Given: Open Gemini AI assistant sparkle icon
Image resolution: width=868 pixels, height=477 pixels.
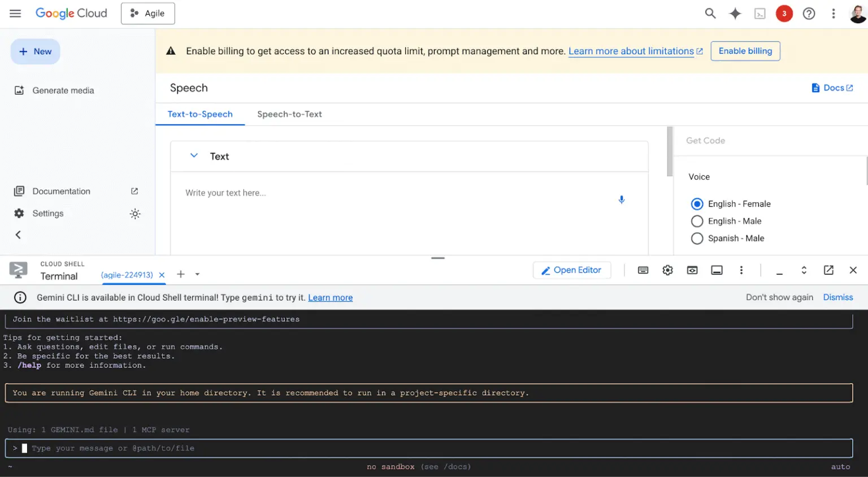Looking at the screenshot, I should (x=735, y=14).
